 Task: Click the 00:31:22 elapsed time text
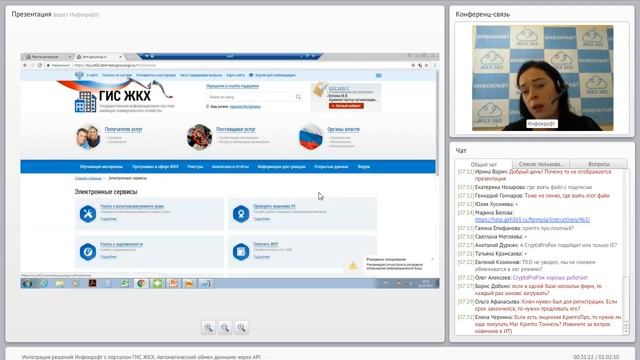pos(582,357)
